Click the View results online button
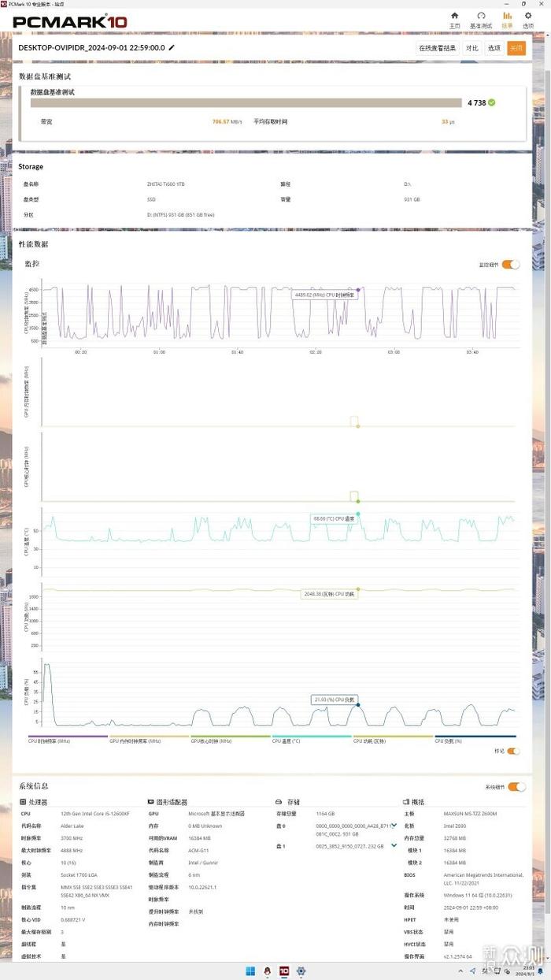Screen dimensions: 551x980 (x=437, y=48)
